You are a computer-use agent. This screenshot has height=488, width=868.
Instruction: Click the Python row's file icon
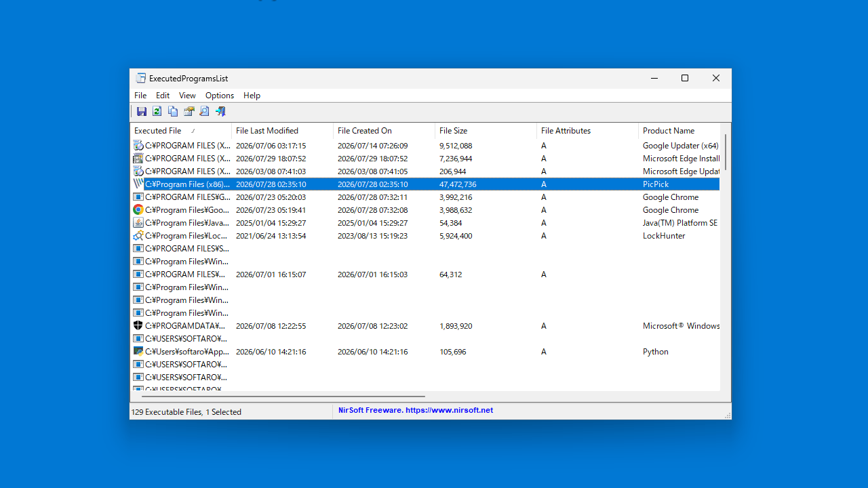(x=138, y=352)
